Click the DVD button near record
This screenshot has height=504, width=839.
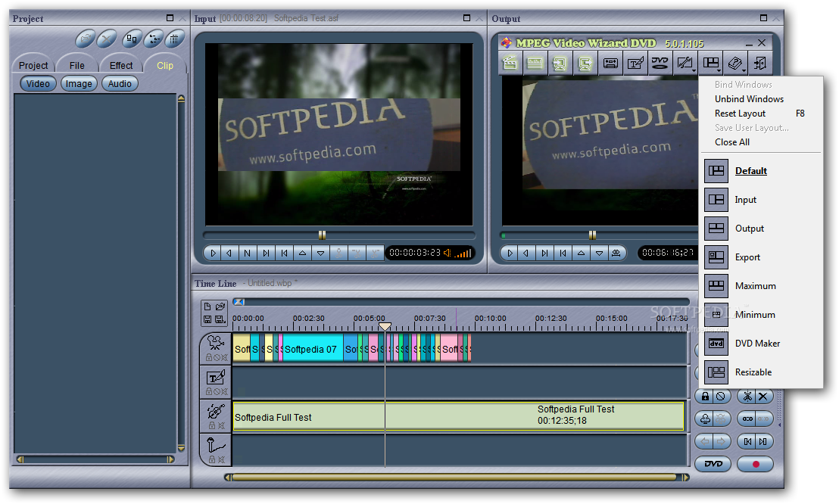(713, 464)
